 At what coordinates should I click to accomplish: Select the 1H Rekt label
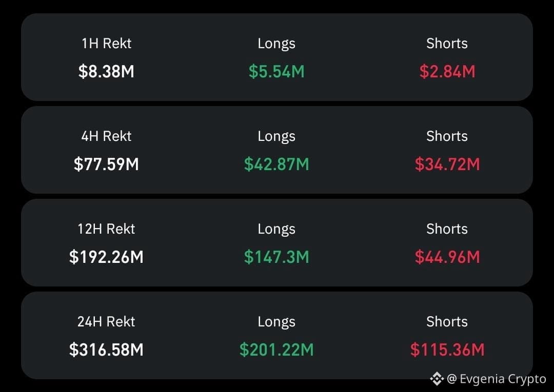(106, 44)
